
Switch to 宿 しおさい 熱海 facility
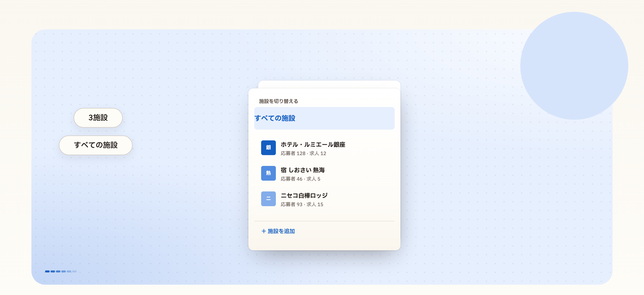324,173
